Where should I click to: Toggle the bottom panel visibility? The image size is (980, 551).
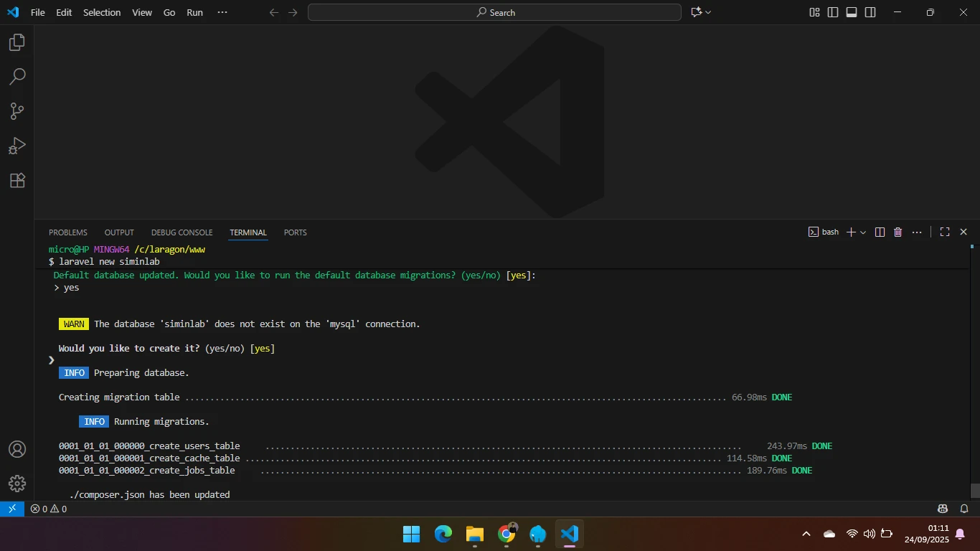pyautogui.click(x=852, y=12)
